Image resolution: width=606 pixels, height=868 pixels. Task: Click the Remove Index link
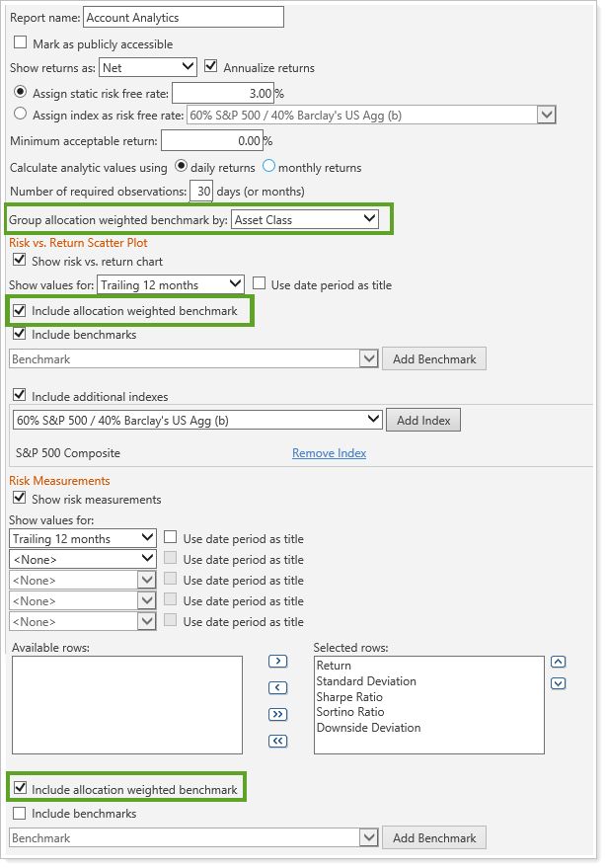click(x=329, y=453)
